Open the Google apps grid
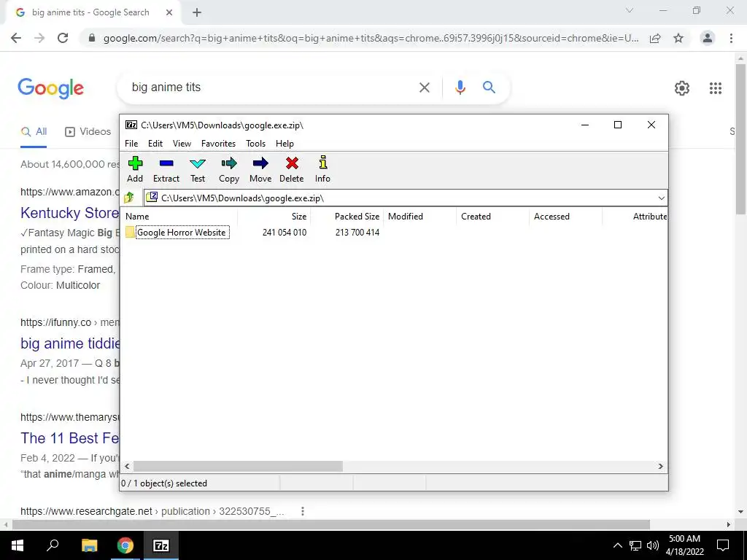This screenshot has width=747, height=560. (x=716, y=88)
